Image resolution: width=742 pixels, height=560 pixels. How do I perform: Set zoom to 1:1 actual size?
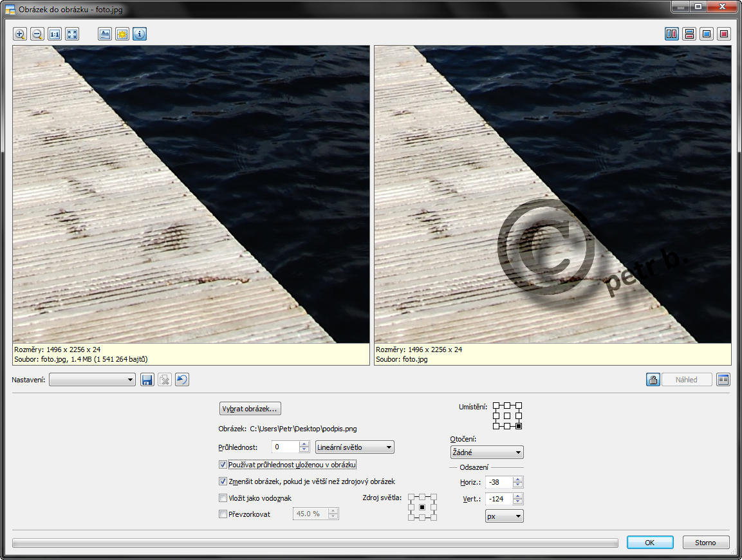55,34
